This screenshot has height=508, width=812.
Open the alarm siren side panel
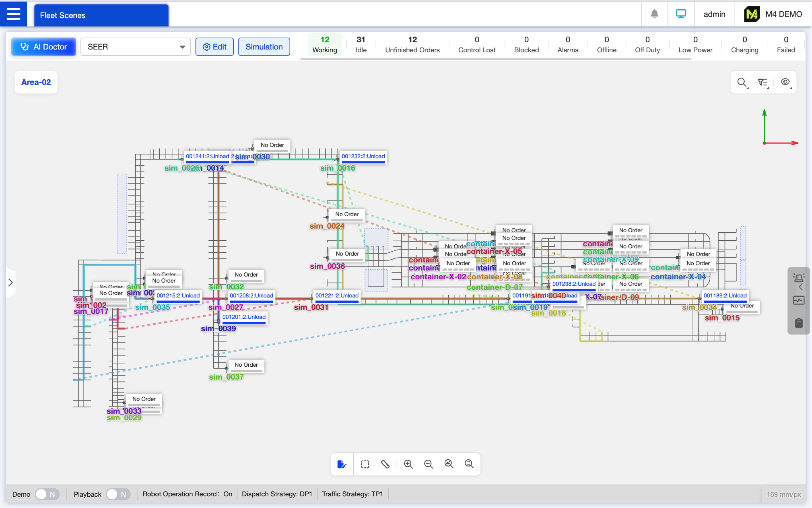799,278
